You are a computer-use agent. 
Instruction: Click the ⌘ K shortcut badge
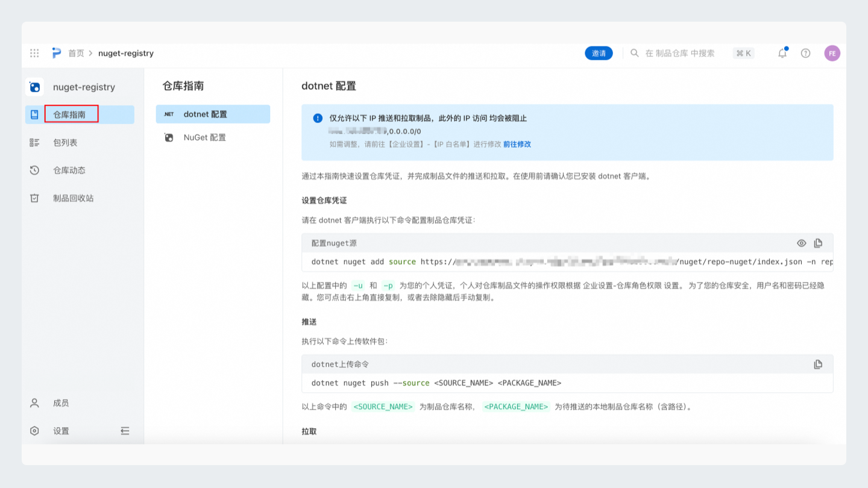click(x=743, y=53)
